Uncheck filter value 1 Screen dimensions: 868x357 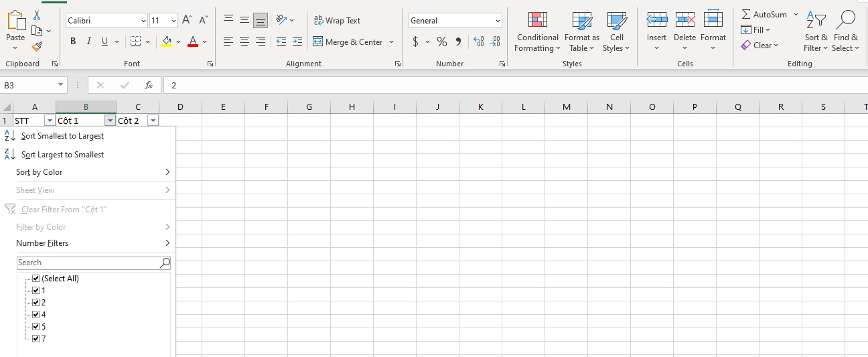coord(36,291)
